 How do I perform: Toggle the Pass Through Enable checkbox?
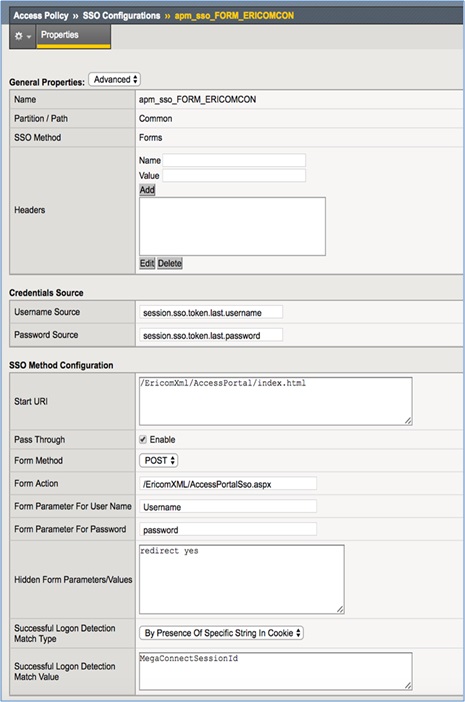pyautogui.click(x=143, y=440)
